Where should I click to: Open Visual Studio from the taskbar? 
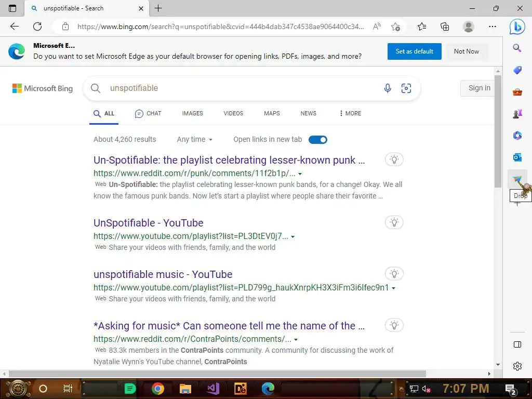click(213, 389)
